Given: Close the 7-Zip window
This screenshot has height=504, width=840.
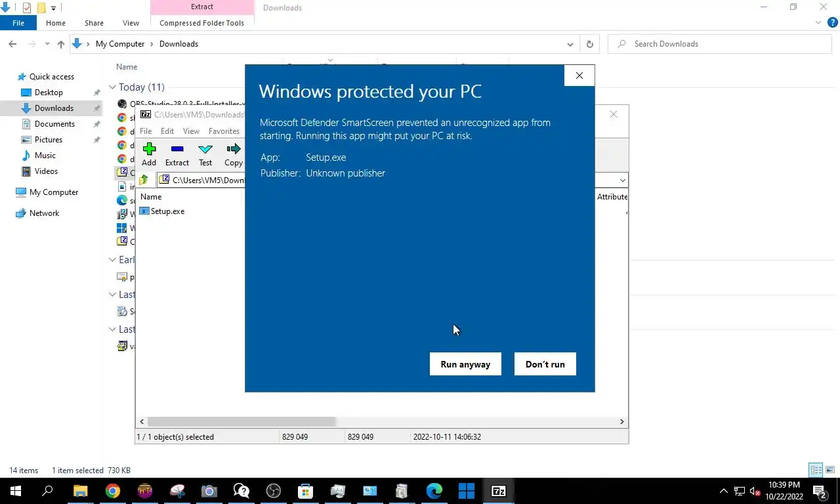Looking at the screenshot, I should click(x=613, y=114).
